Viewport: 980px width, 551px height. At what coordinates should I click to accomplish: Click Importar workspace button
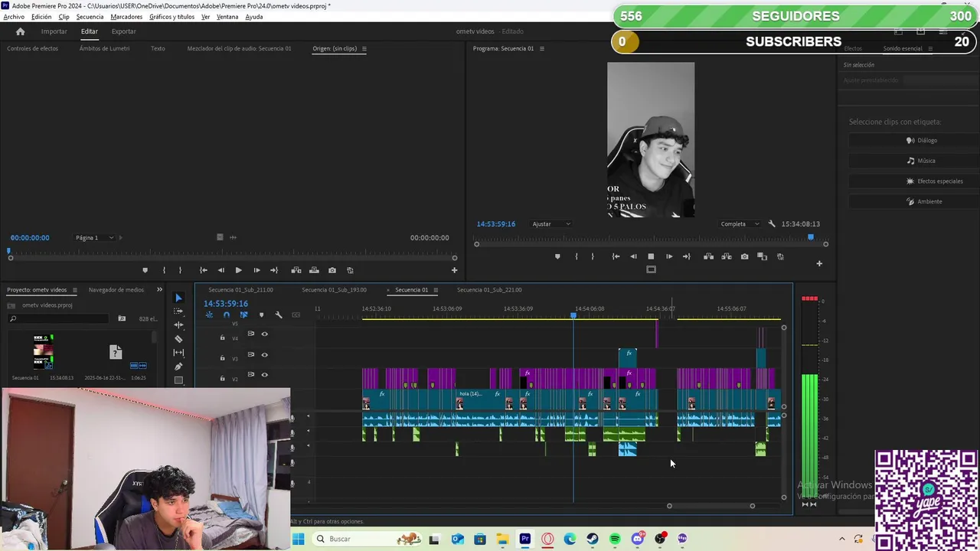pyautogui.click(x=54, y=31)
